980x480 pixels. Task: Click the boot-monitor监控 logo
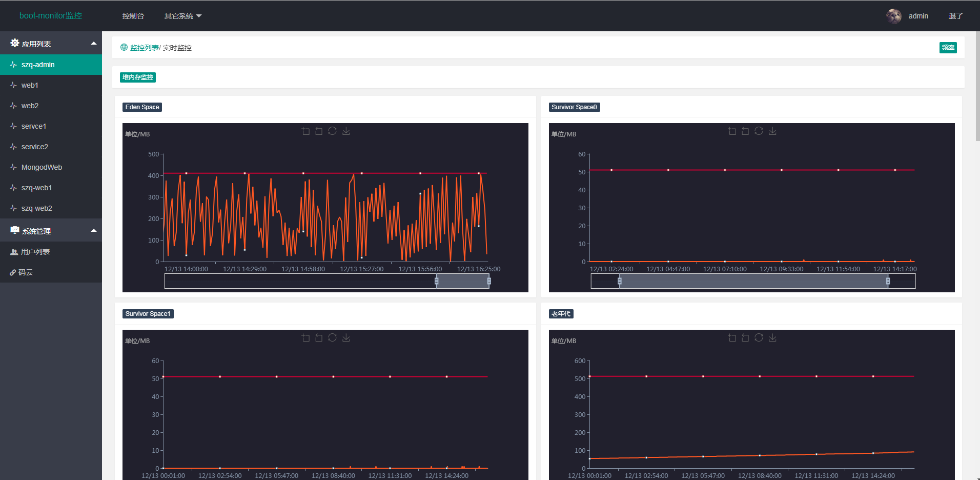click(x=51, y=16)
